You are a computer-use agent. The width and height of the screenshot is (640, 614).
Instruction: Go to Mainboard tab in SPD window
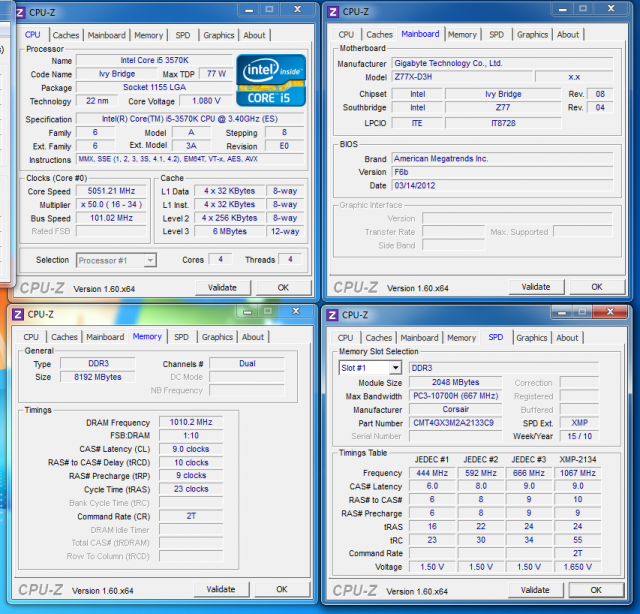(419, 338)
